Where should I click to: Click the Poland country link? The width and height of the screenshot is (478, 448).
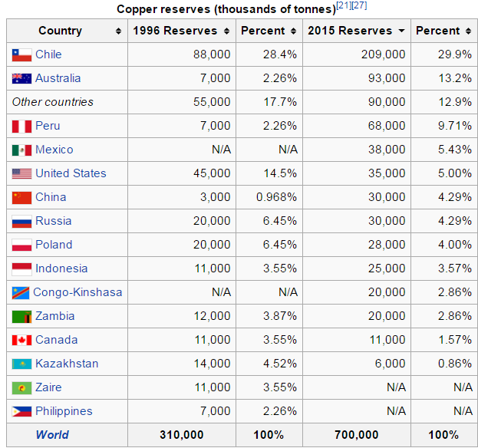[54, 245]
